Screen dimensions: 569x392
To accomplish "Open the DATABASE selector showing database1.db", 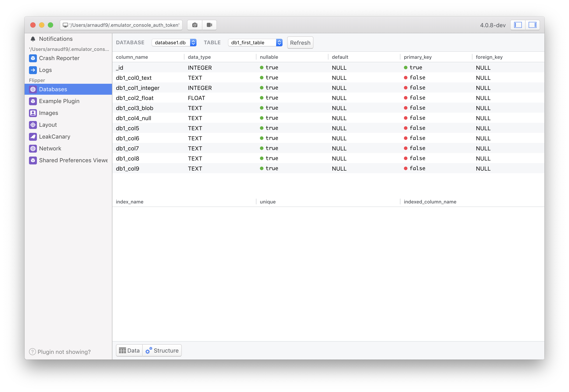I will pos(174,42).
